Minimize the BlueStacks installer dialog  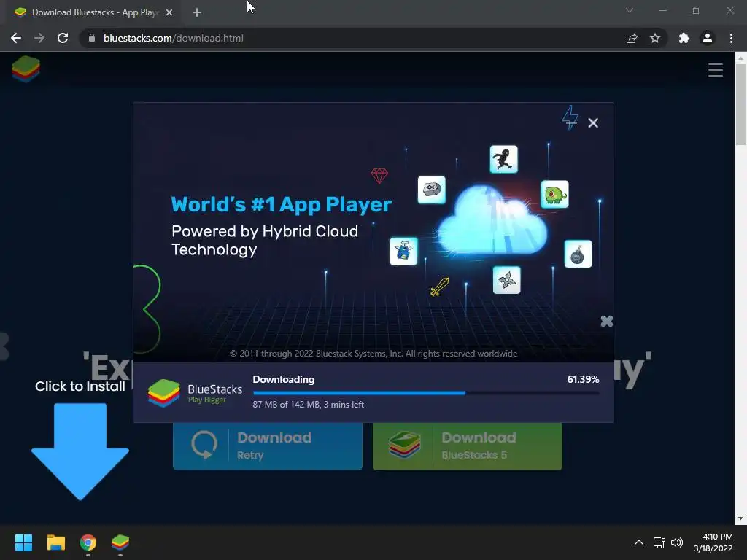pyautogui.click(x=572, y=122)
